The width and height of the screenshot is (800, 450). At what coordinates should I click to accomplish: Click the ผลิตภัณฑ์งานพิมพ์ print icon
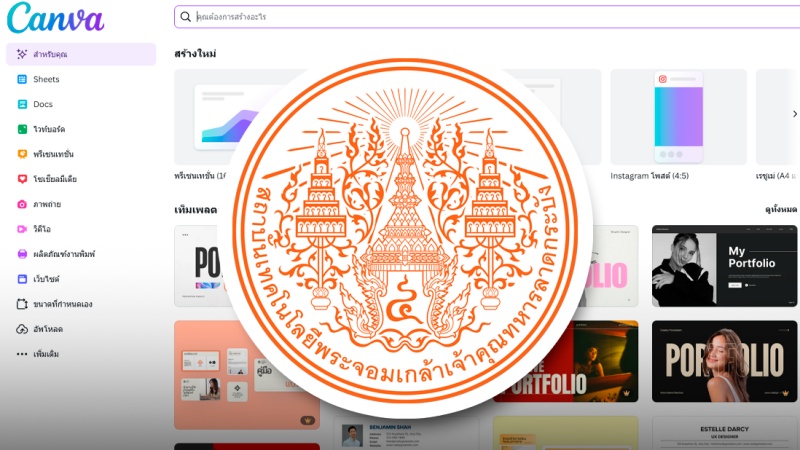[22, 254]
